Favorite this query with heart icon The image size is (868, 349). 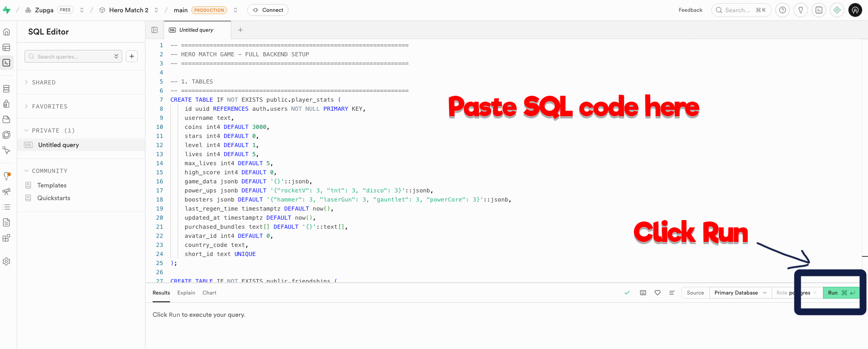(658, 293)
